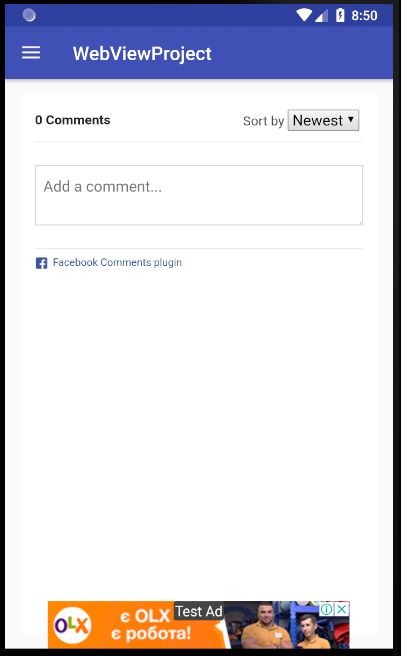Open the hamburger navigation menu
The image size is (401, 656).
click(x=31, y=53)
